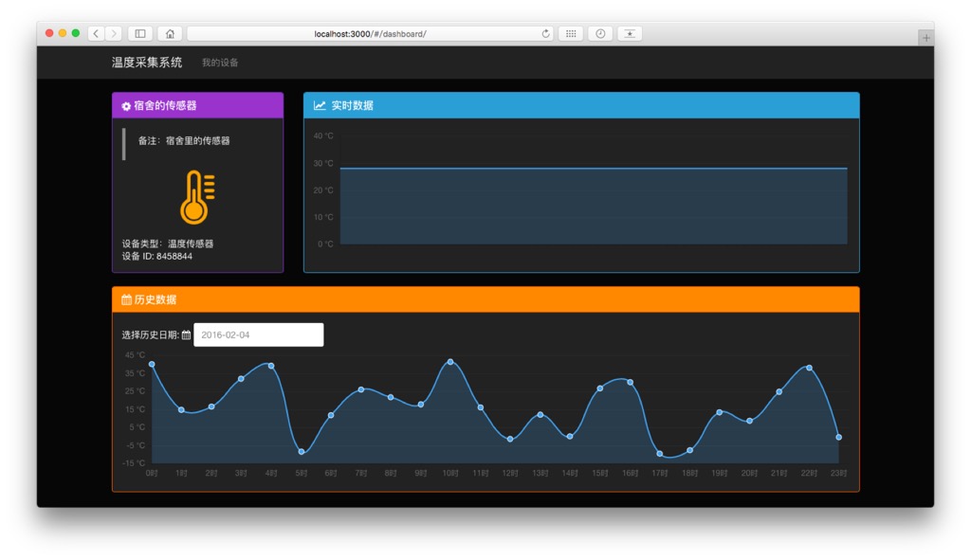
Task: Click the 12时 hour label on the x-axis
Action: (x=510, y=474)
